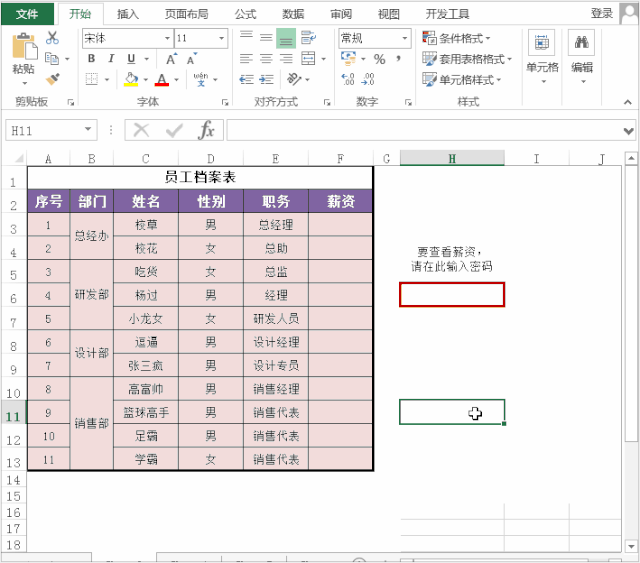This screenshot has width=640, height=563.
Task: Toggle the highlighted bottom align icon
Action: tap(286, 38)
